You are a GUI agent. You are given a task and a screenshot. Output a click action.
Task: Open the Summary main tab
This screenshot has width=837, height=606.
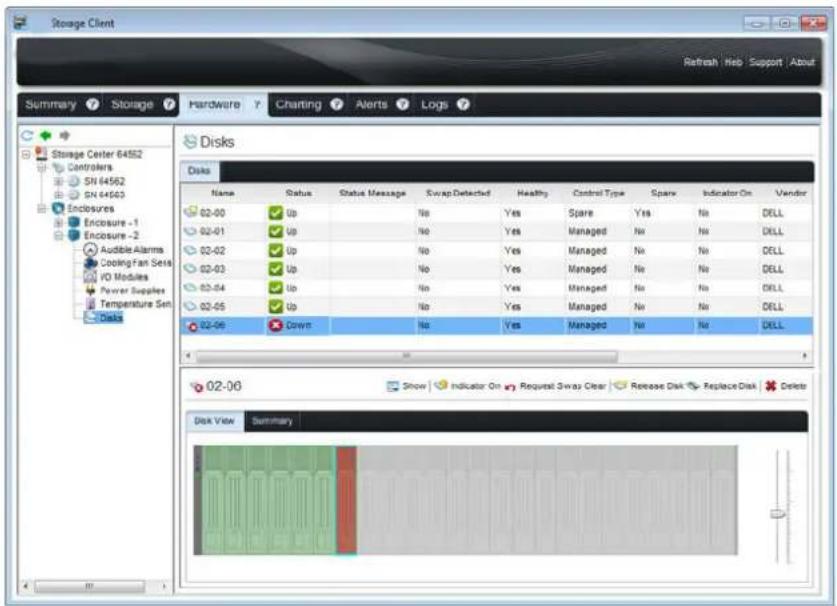(51, 104)
